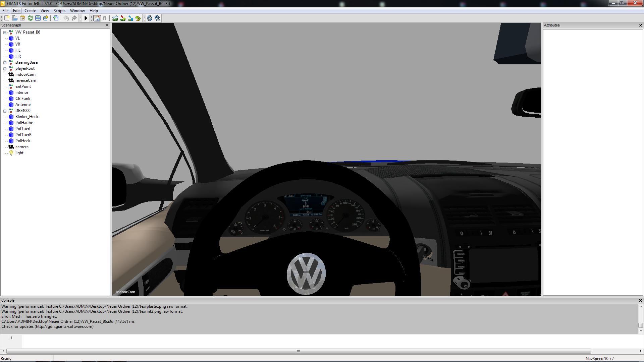Open the Scripts menu
The width and height of the screenshot is (644, 362).
pyautogui.click(x=59, y=11)
